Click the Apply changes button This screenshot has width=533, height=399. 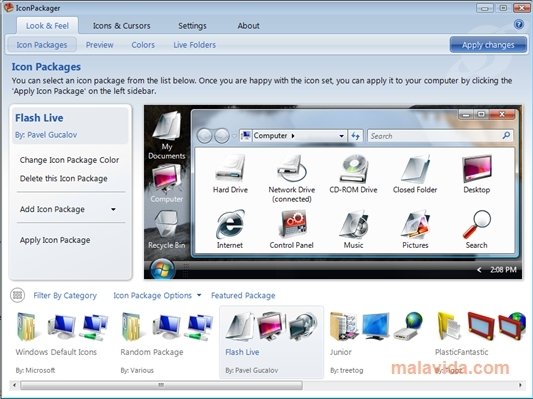click(488, 45)
